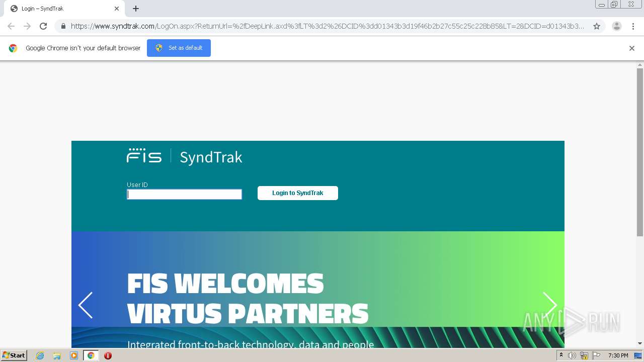Click Login to SyndTrak button
644x362 pixels.
[298, 193]
